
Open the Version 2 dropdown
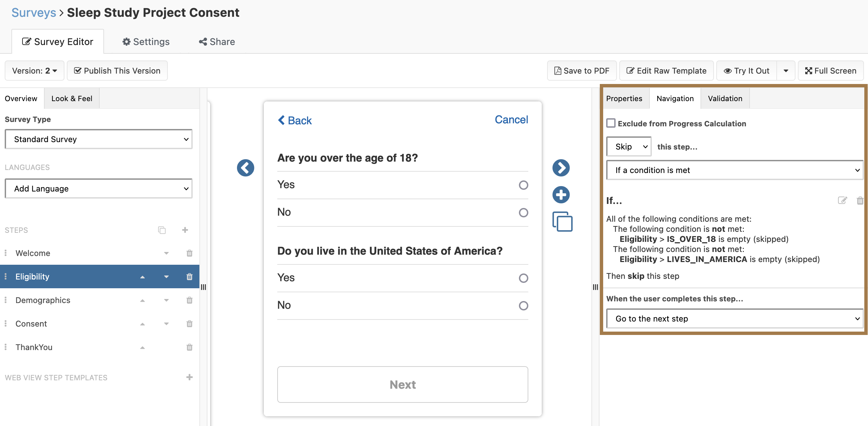click(x=34, y=71)
